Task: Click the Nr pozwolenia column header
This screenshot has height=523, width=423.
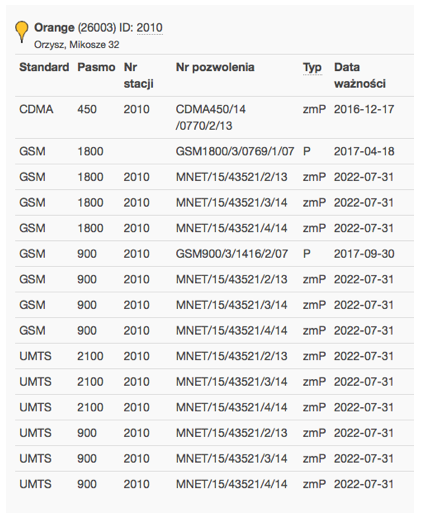Action: 215,67
